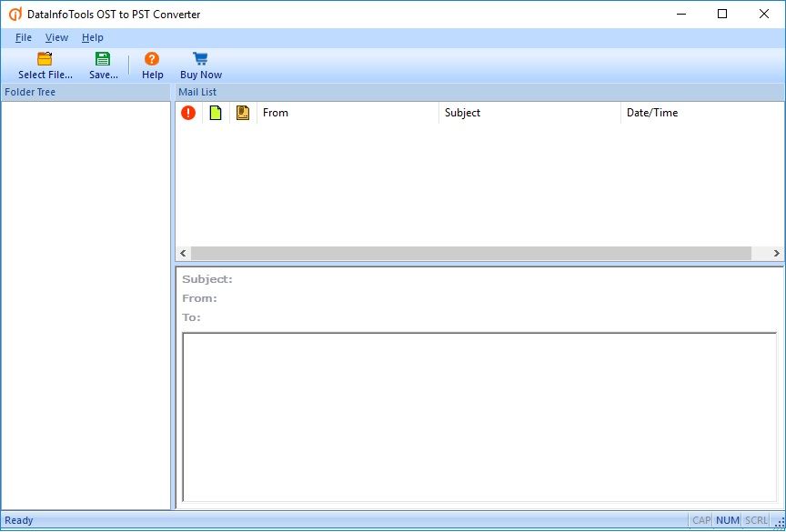The image size is (786, 532).
Task: Click the NUM indicator in status bar
Action: click(728, 520)
